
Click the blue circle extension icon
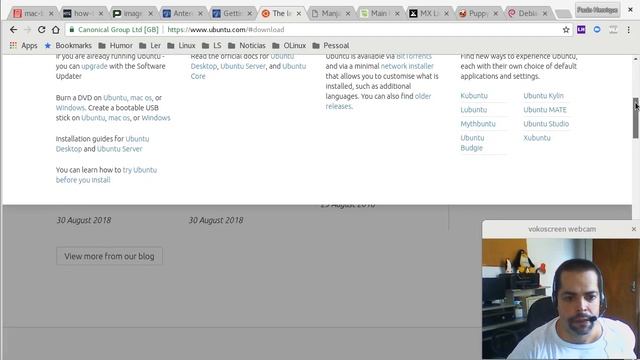click(597, 29)
